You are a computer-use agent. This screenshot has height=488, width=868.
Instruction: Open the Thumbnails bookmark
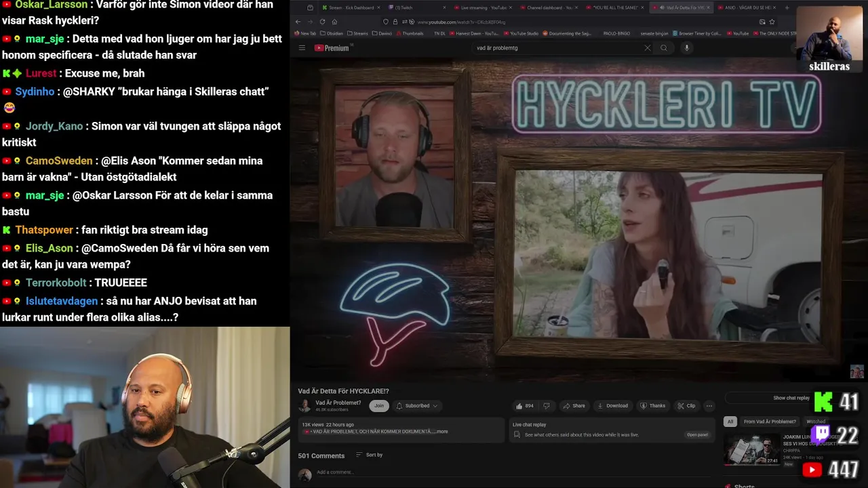click(409, 33)
